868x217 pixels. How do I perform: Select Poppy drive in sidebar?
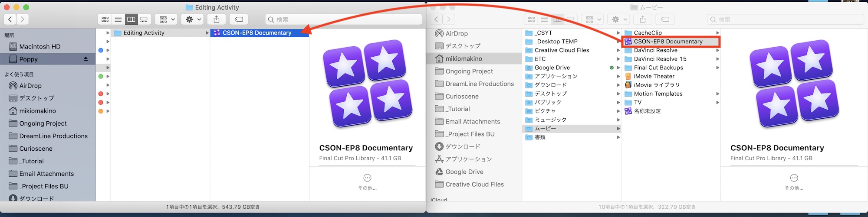point(48,59)
